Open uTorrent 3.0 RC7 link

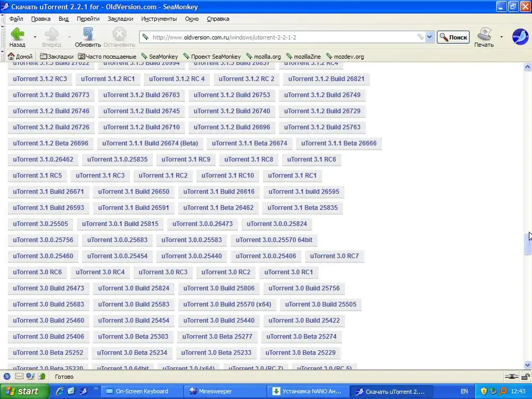coord(335,256)
